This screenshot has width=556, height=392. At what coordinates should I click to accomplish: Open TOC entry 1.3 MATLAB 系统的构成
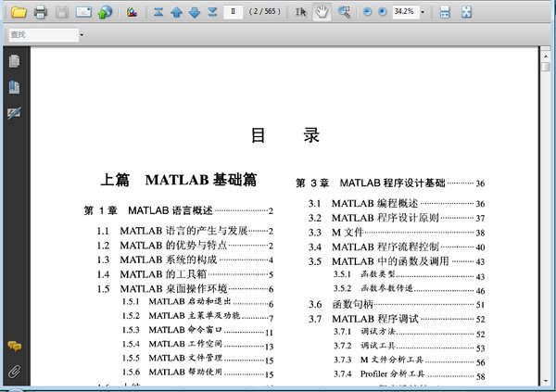pyautogui.click(x=184, y=260)
